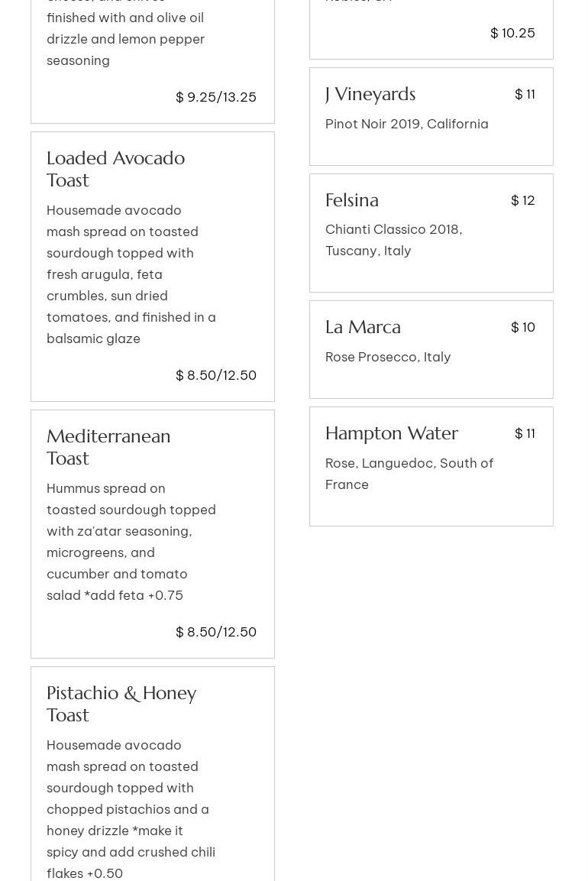Click the Loaded Avocado Toast title

pos(115,169)
